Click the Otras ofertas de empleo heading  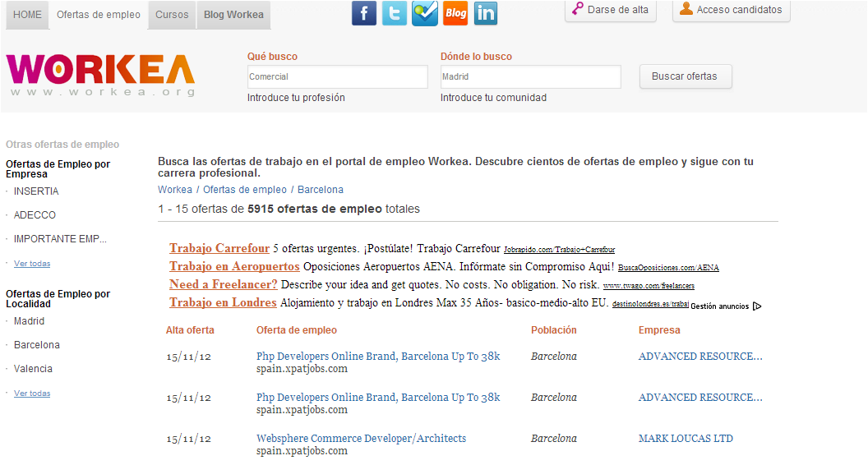click(62, 145)
